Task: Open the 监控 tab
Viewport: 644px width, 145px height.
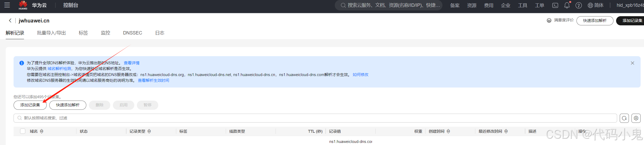Action: point(106,33)
